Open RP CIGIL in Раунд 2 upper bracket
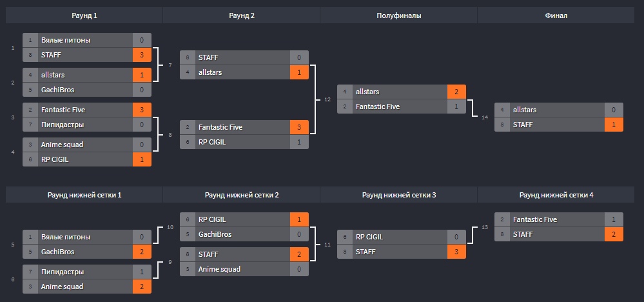644x302 pixels. [x=212, y=142]
